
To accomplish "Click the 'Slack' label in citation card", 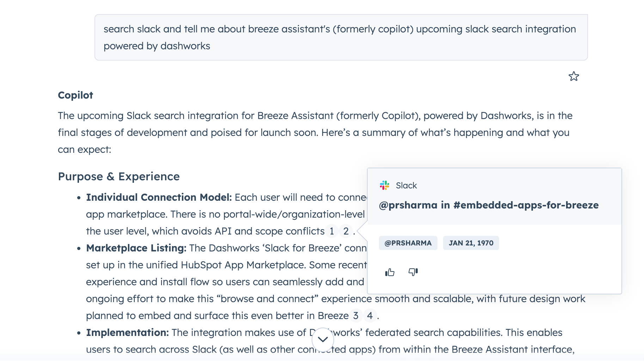I will pyautogui.click(x=406, y=186).
